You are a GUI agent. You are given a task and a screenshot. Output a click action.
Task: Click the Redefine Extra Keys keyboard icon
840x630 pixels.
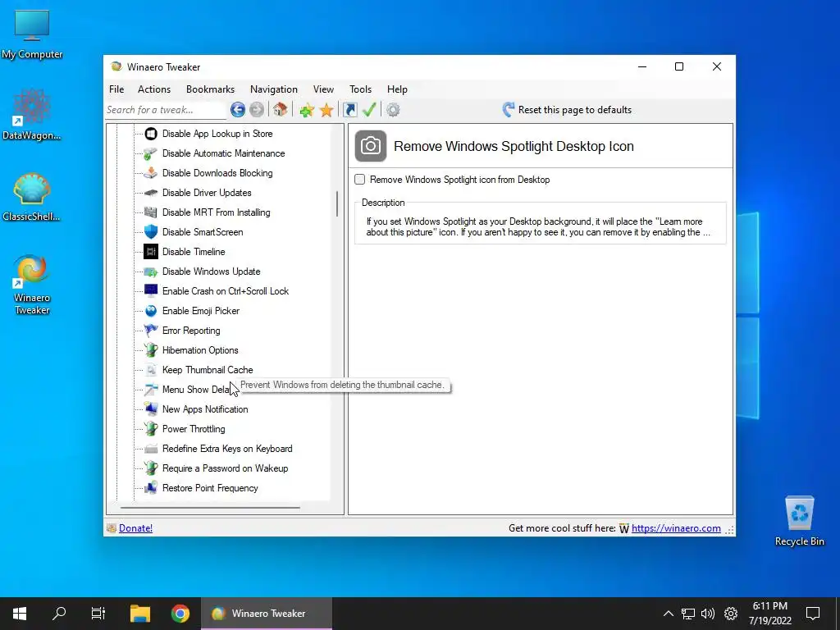(x=151, y=449)
